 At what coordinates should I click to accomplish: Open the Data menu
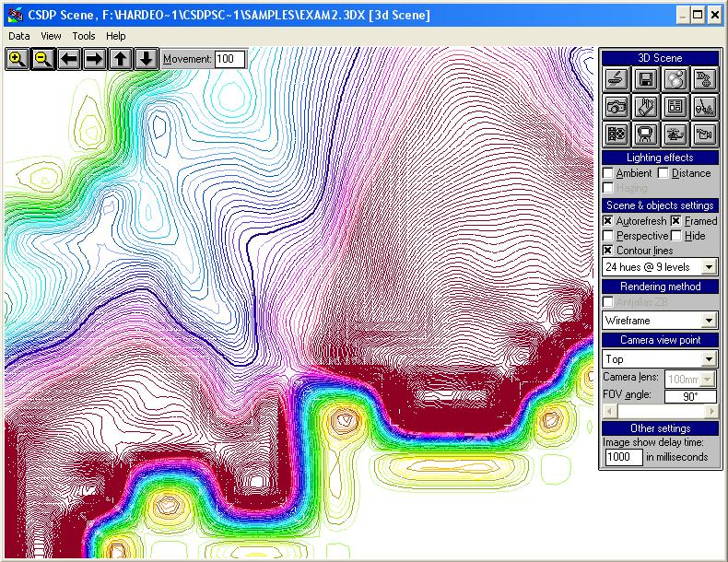(x=18, y=36)
